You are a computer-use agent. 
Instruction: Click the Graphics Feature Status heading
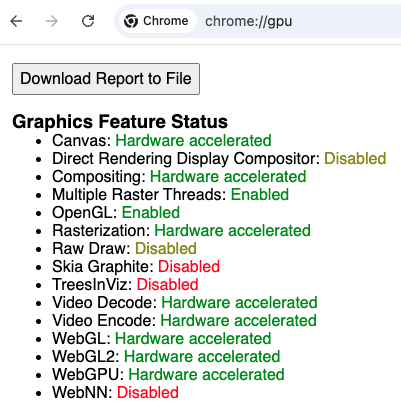120,121
